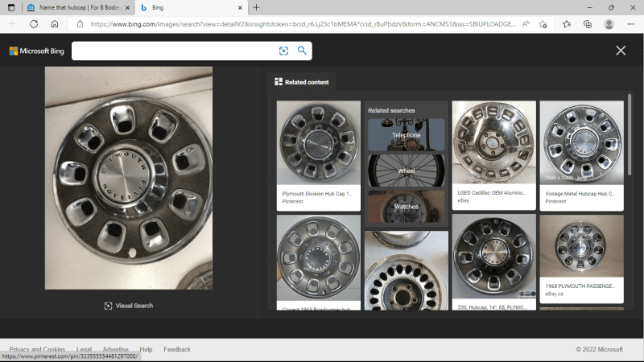The image size is (644, 362).
Task: Open the Feedback footer link
Action: pos(177,349)
